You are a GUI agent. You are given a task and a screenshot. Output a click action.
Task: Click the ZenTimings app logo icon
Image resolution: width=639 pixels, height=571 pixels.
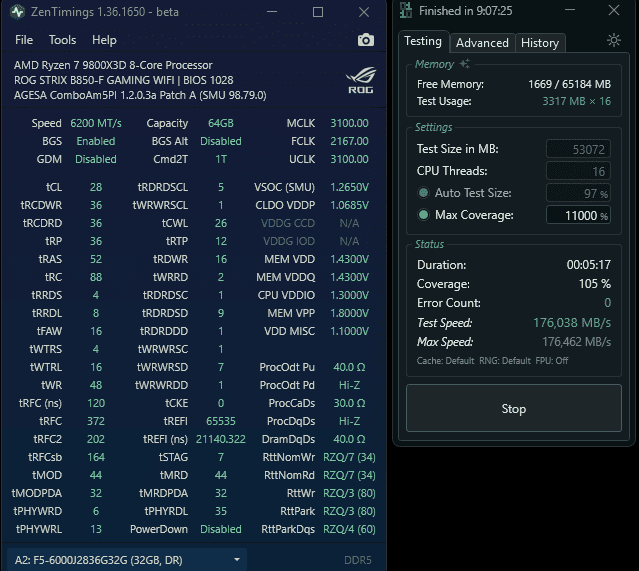[18, 12]
